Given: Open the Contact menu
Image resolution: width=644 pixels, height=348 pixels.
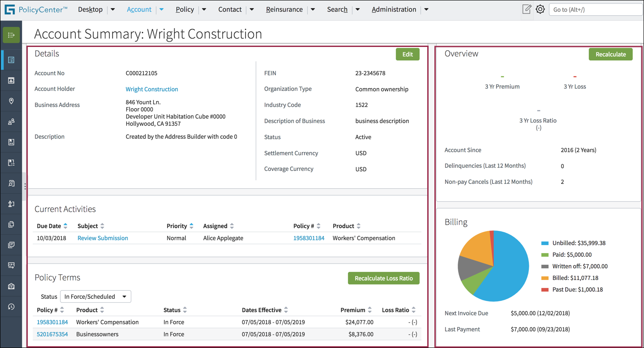Looking at the screenshot, I should (x=230, y=9).
